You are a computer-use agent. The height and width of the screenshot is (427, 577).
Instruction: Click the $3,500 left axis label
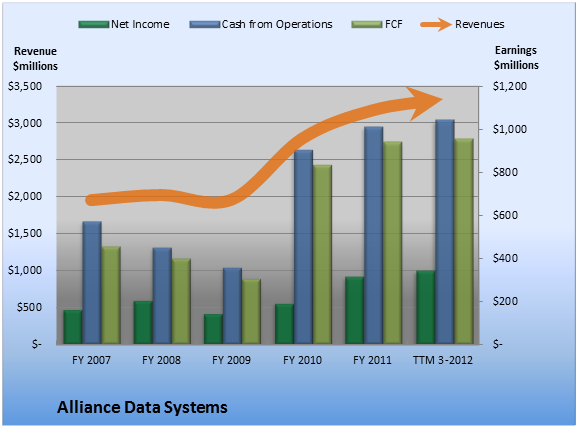(x=25, y=86)
